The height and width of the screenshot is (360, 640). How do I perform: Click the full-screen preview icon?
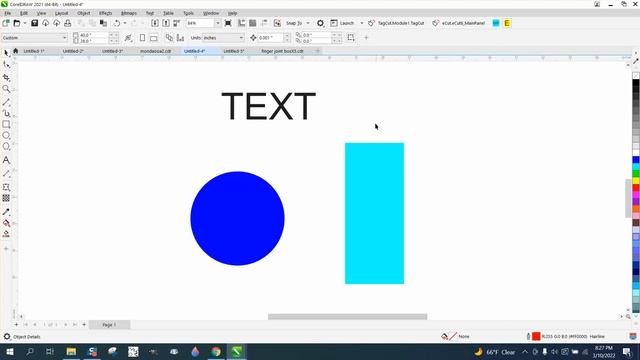coord(228,23)
